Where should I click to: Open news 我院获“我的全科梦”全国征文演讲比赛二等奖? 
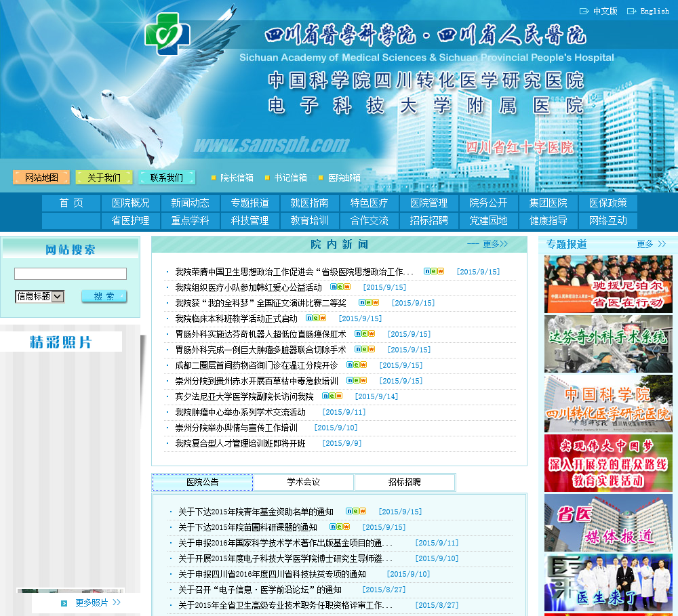coord(260,303)
